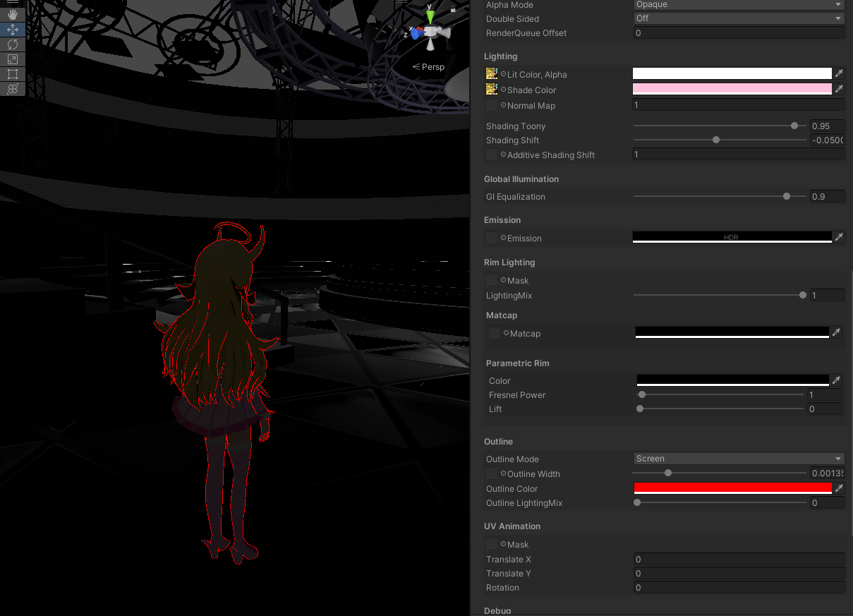The height and width of the screenshot is (616, 853).
Task: Select the combined Transform tool
Action: click(x=13, y=89)
